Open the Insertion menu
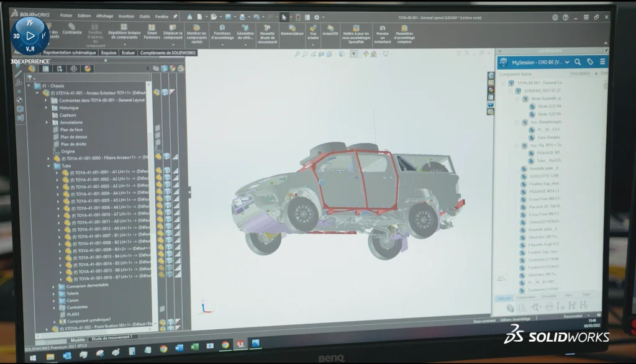Viewport: 636px width, 364px height. coord(125,16)
